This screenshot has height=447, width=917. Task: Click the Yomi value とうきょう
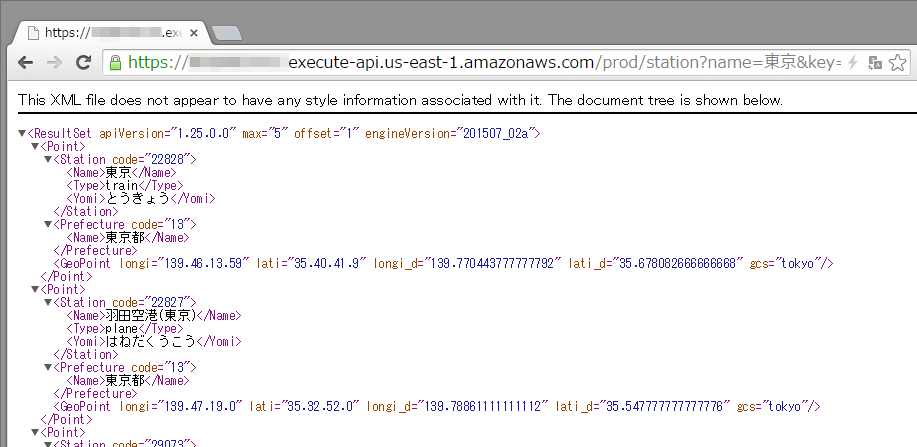pos(138,198)
